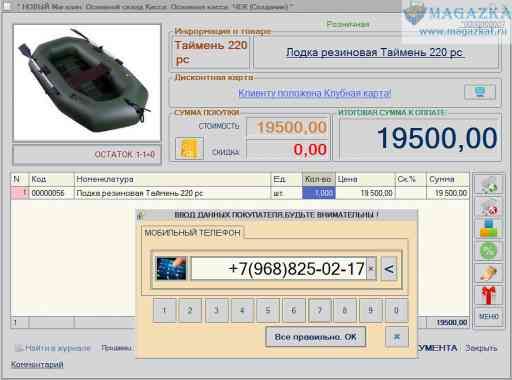Open the МЕНЮ button in the sidebar
The width and height of the screenshot is (512, 380).
click(489, 316)
